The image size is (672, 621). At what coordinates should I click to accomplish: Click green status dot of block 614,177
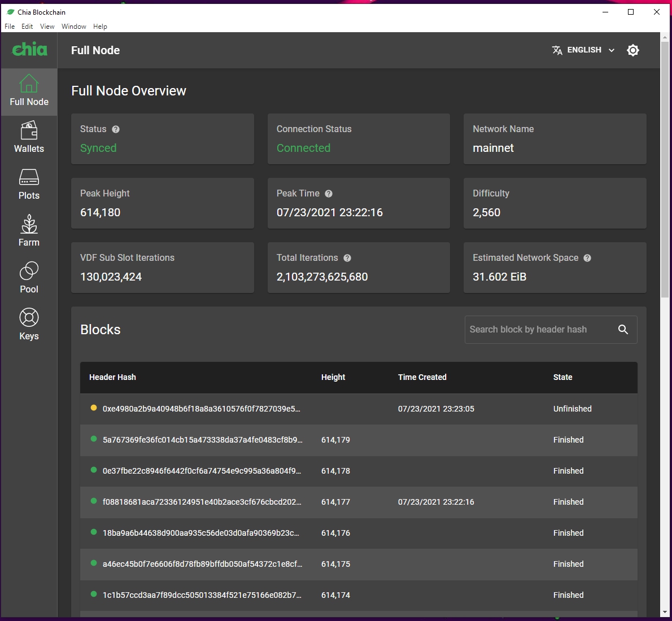tap(94, 501)
